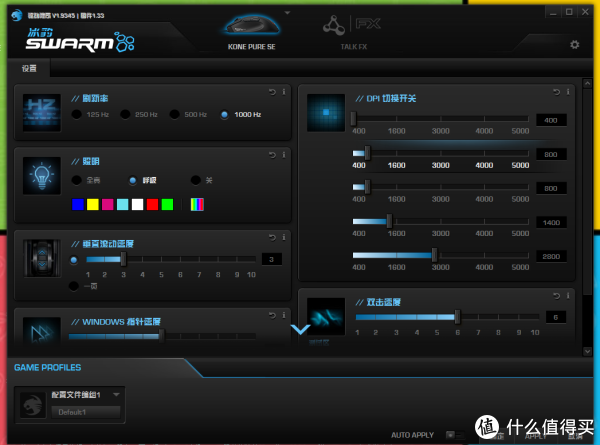Click the Windows pointer speed slider handle

coord(162,336)
